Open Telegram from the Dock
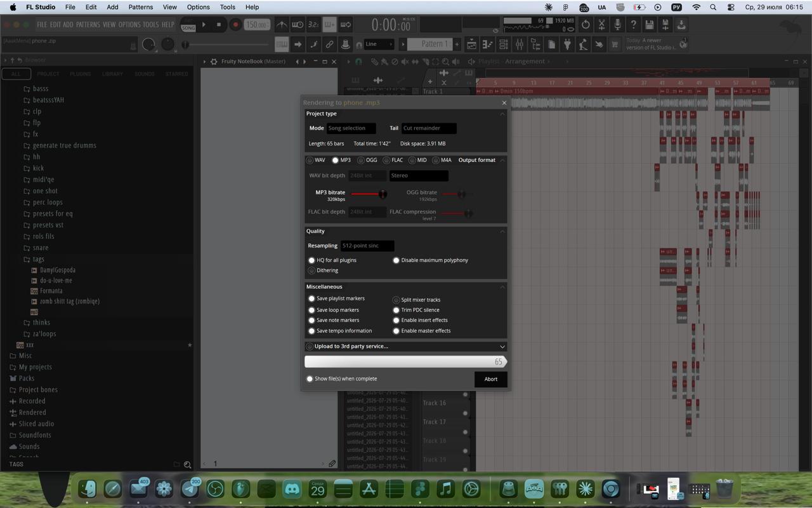Image resolution: width=812 pixels, height=508 pixels. point(190,489)
